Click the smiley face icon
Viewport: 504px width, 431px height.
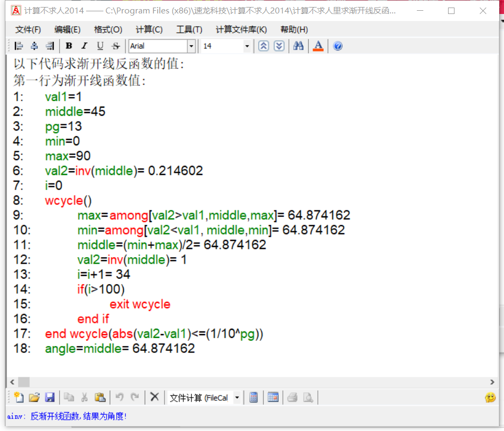tap(491, 398)
